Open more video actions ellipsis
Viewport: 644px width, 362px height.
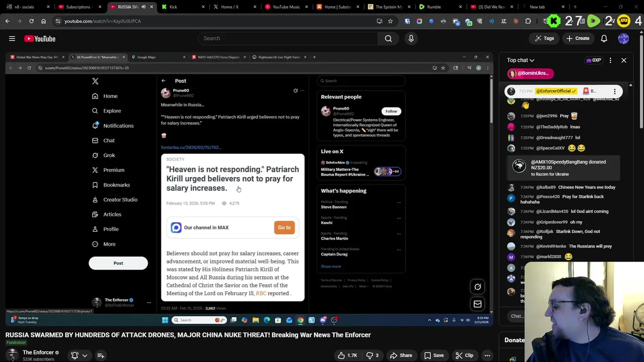click(487, 355)
